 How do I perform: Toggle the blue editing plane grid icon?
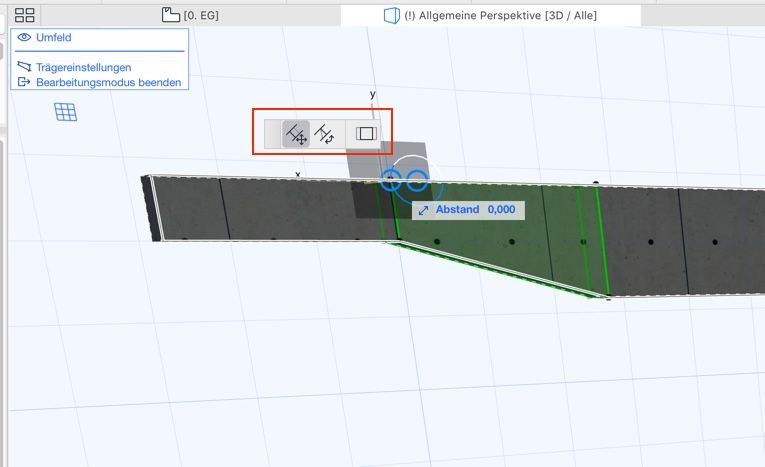click(65, 112)
